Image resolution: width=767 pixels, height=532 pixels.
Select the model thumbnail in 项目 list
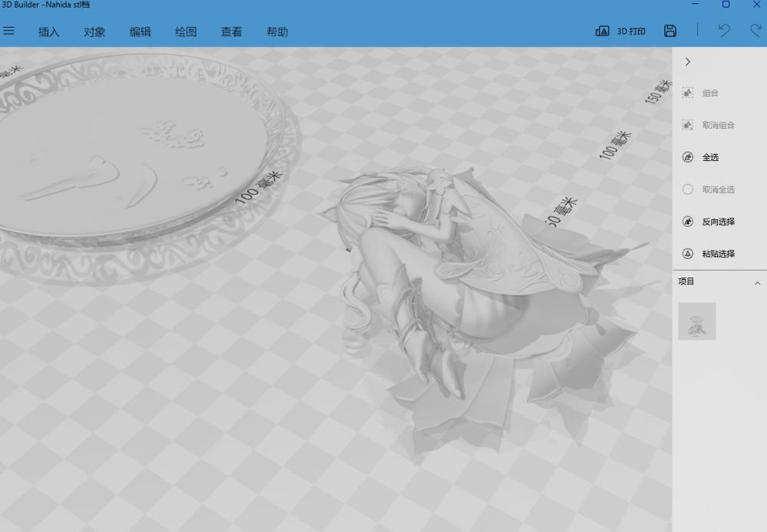pyautogui.click(x=697, y=321)
